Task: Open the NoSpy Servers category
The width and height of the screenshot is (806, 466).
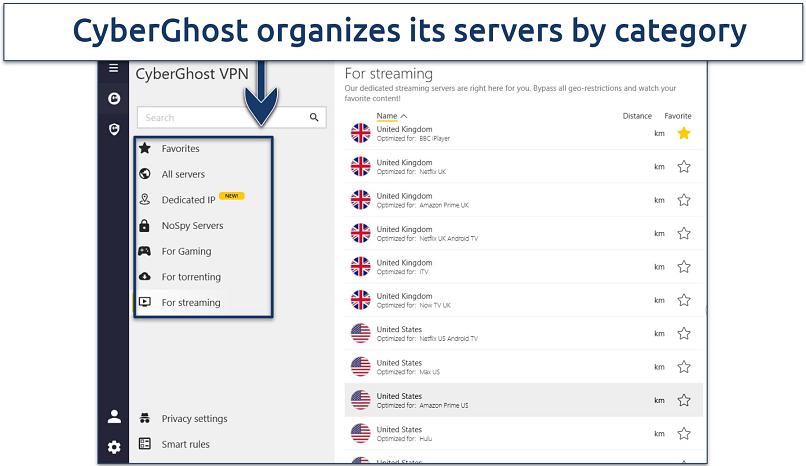Action: (192, 226)
